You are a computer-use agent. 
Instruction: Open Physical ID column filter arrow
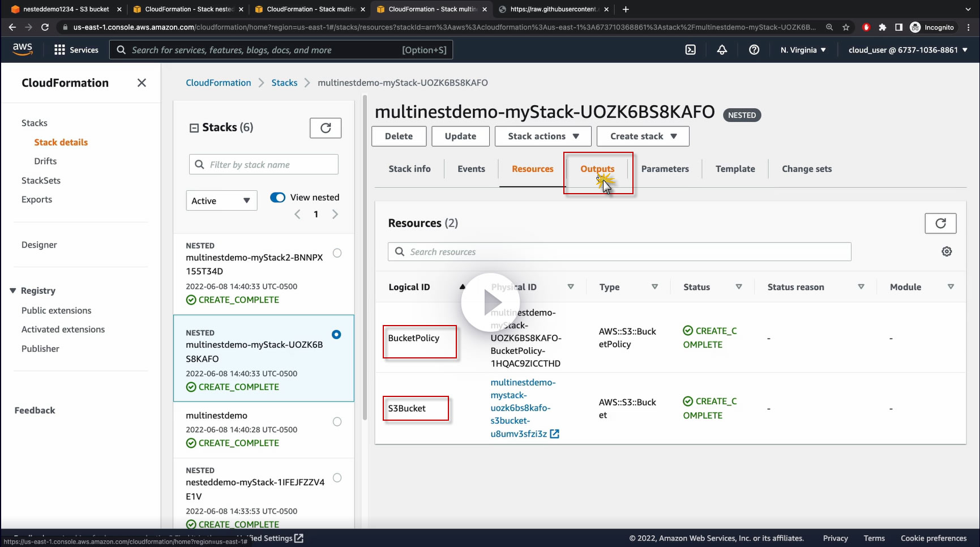point(571,287)
